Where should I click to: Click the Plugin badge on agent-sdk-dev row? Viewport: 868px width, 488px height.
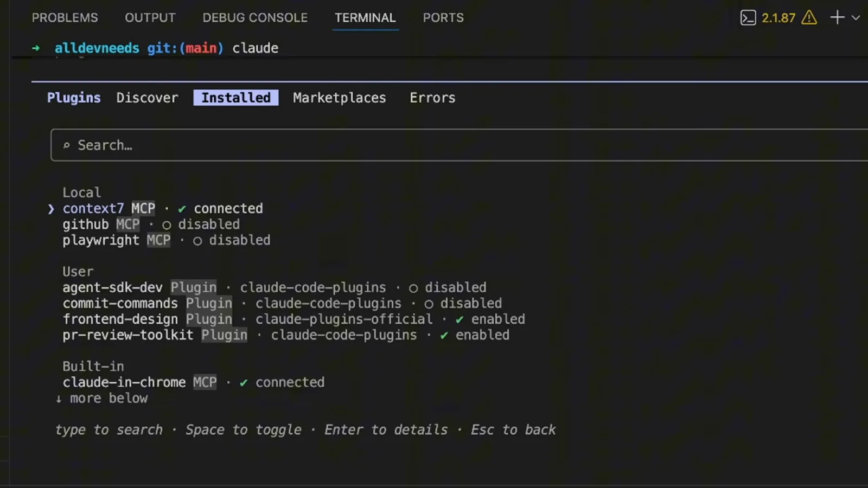(x=194, y=287)
